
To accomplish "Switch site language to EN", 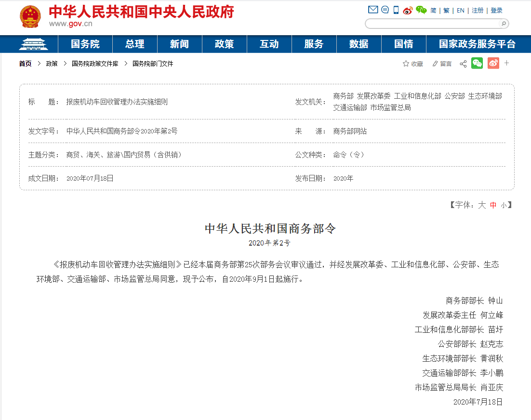I will point(461,11).
